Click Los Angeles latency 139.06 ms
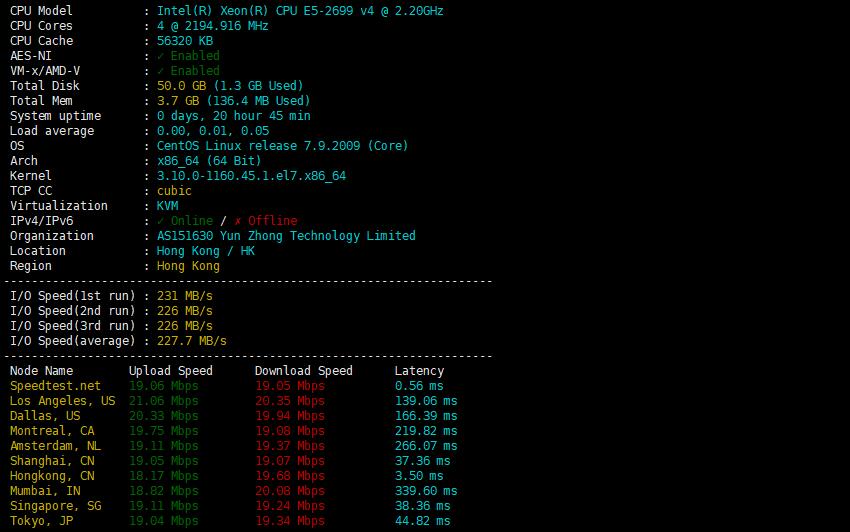Screen dimensions: 850x532 pos(426,401)
